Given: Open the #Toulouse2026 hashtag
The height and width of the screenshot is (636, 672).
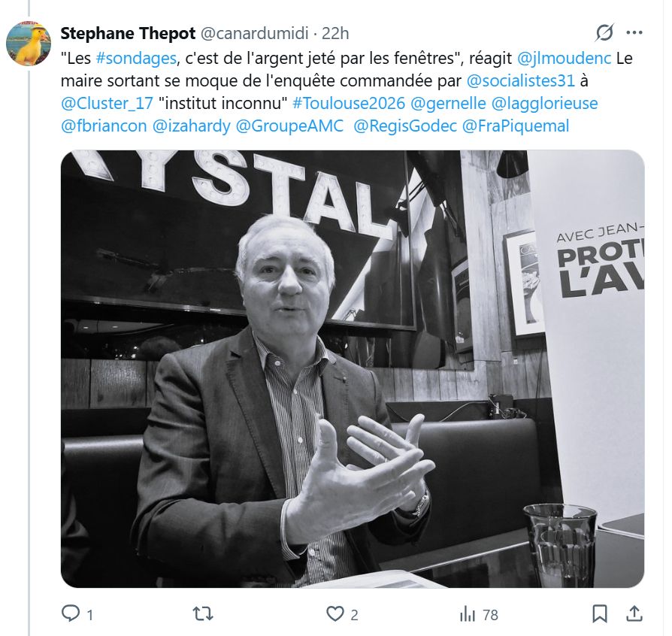Looking at the screenshot, I should [x=349, y=103].
